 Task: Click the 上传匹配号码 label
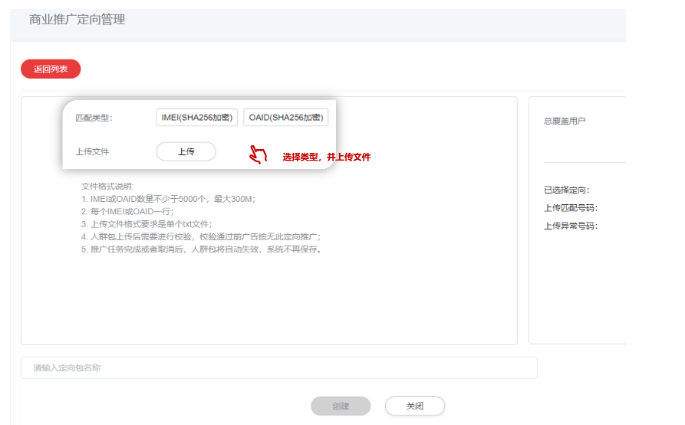coord(571,208)
